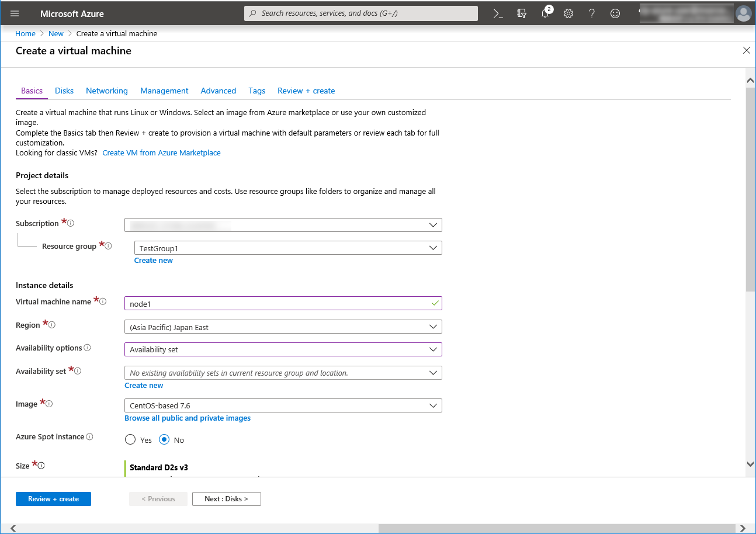Open the Directory and subscription filter
Screen dimensions: 756x534
[x=522, y=13]
